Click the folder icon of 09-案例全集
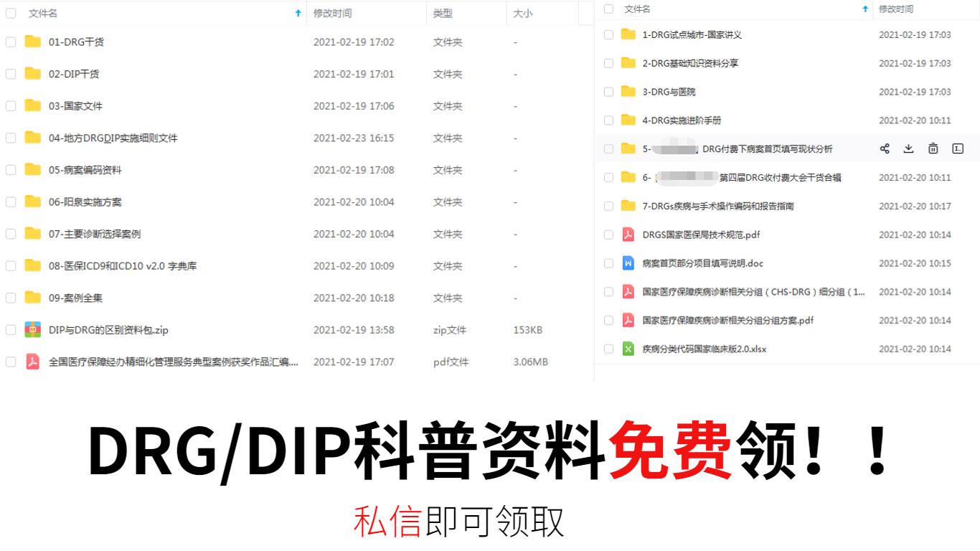The image size is (980, 551). [x=33, y=297]
